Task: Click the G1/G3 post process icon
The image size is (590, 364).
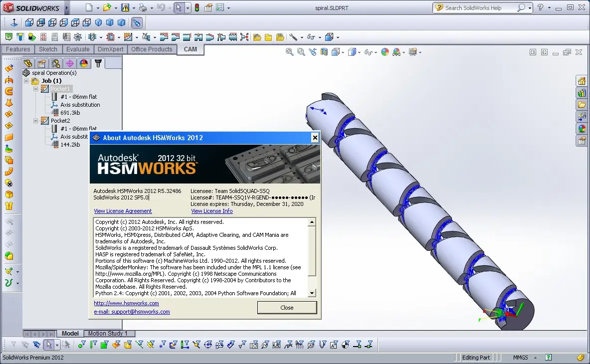Action: [x=43, y=37]
